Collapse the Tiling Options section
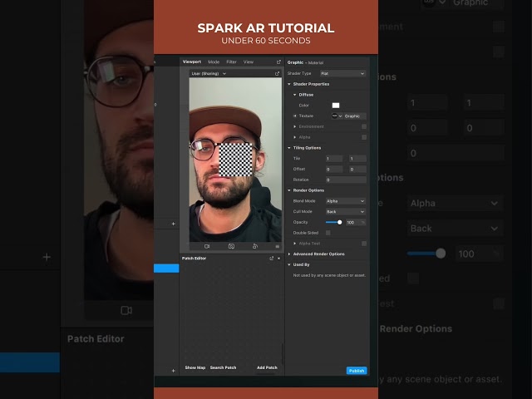 (289, 148)
